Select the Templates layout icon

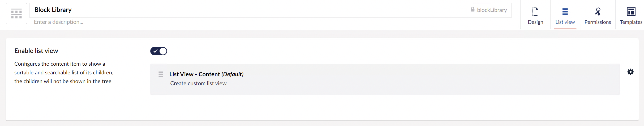(x=631, y=12)
